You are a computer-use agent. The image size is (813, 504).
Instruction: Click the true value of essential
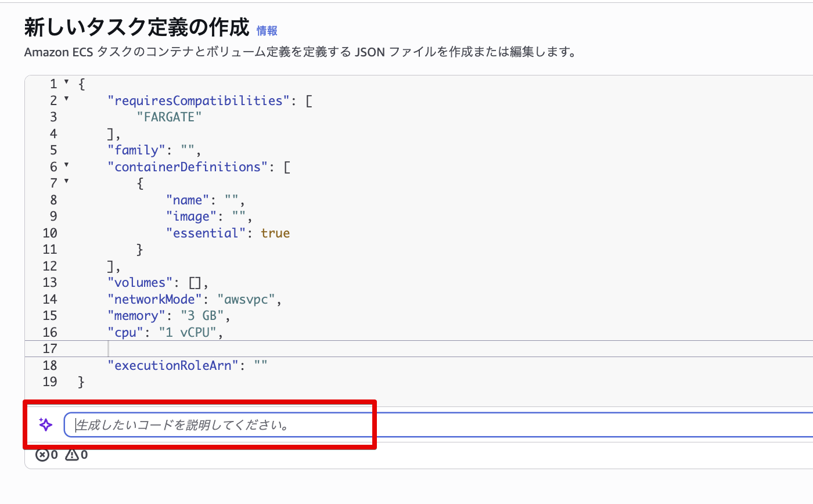[275, 233]
